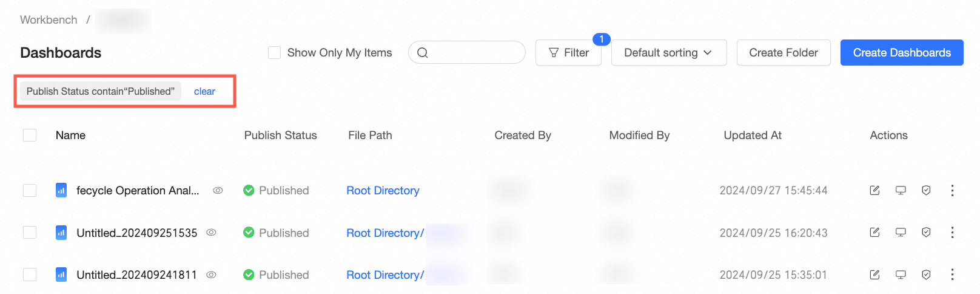This screenshot has height=294, width=980.
Task: Toggle eye icon next to Untitled_202409251535
Action: (x=212, y=233)
